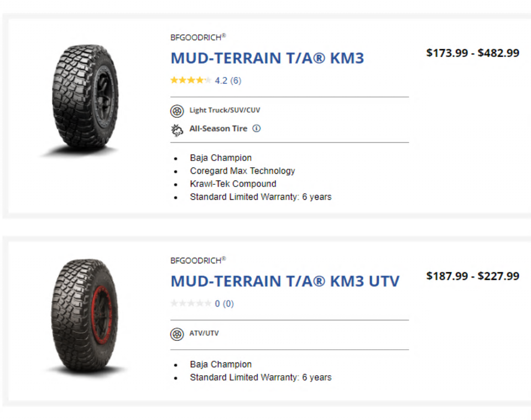Click the Light Truck/SUV/CUV tire icon
Image resolution: width=531 pixels, height=420 pixels.
tap(177, 111)
